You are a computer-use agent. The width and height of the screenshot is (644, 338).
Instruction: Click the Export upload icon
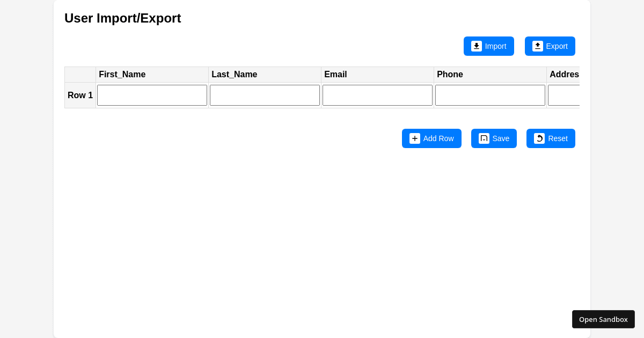538,46
